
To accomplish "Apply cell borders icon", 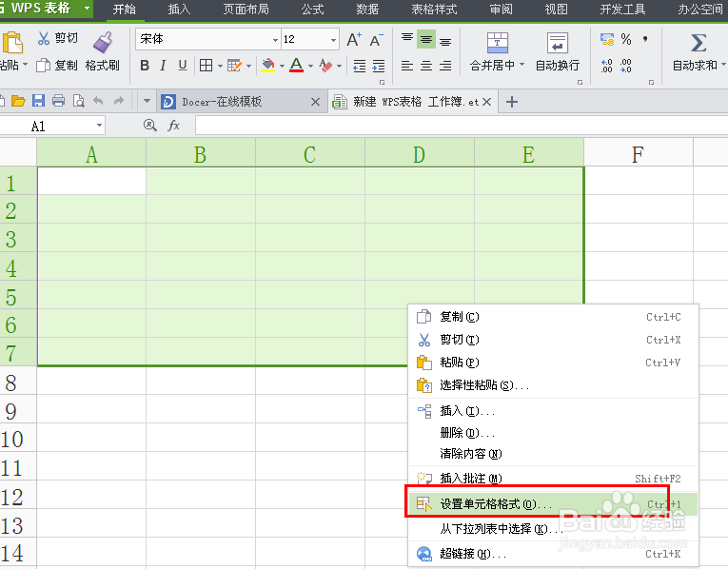I will [206, 66].
